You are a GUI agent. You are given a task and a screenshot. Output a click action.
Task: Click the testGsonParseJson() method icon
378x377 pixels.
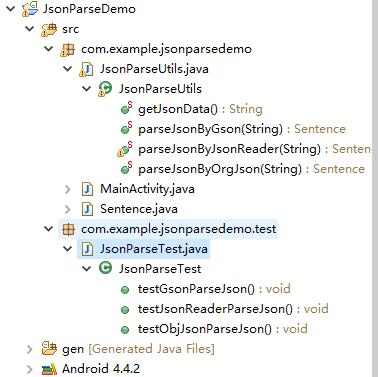pyautogui.click(x=125, y=290)
